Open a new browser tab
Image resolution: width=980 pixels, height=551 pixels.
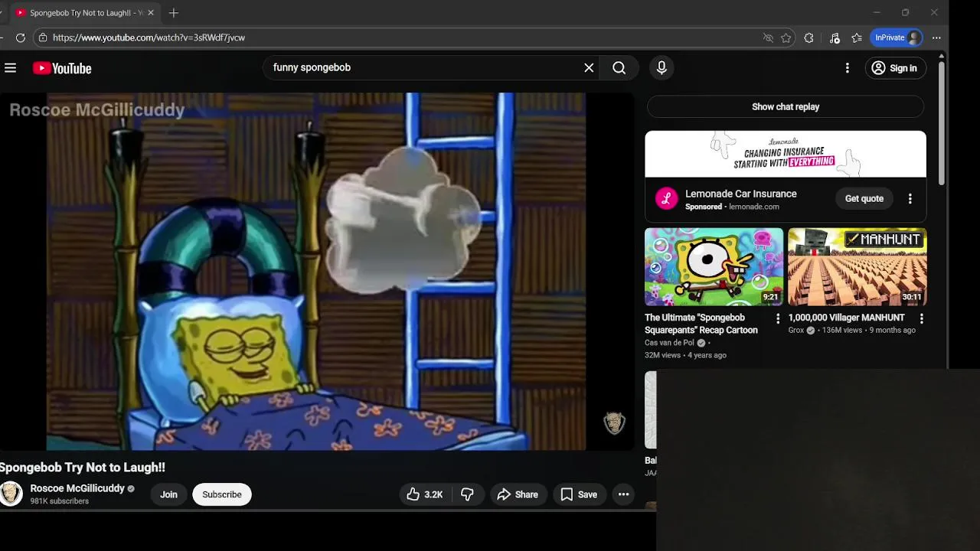(x=174, y=13)
